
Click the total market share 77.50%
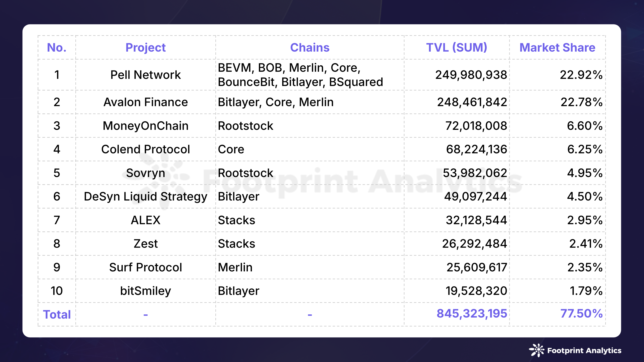pos(581,313)
